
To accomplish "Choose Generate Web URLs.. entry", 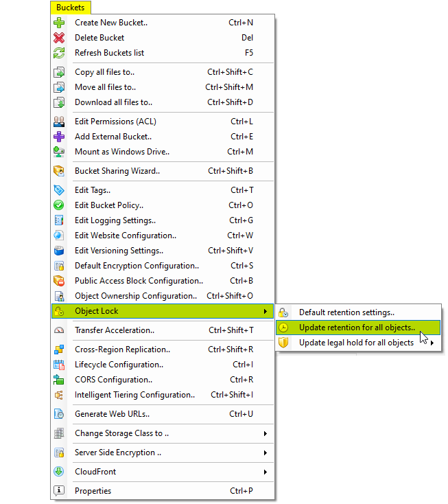I will [x=163, y=414].
